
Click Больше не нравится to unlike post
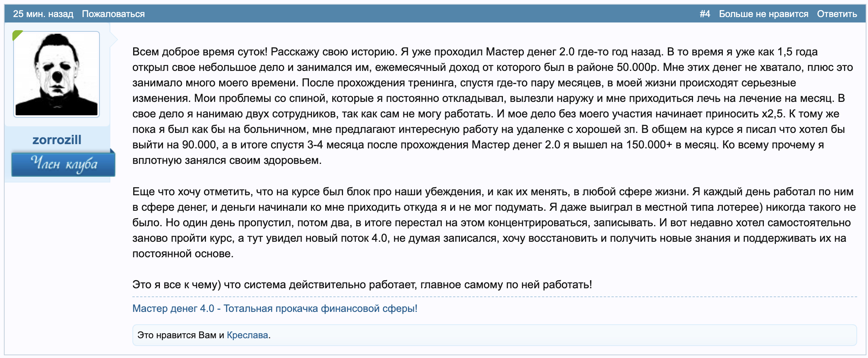tap(763, 14)
